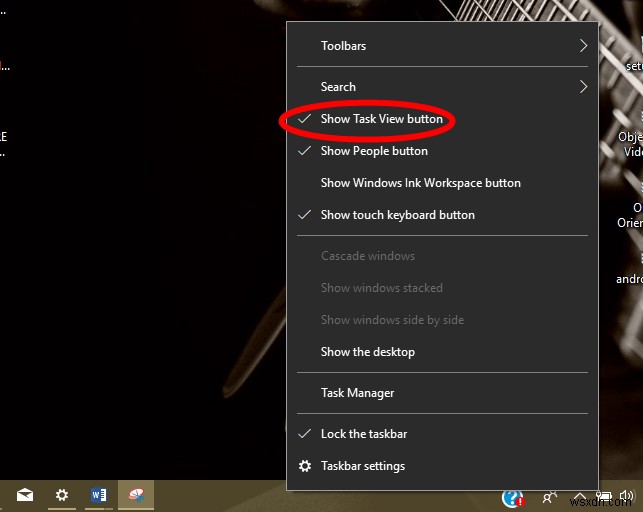Open Taskbar settings
Viewport: 643px width, 512px height.
442,466
